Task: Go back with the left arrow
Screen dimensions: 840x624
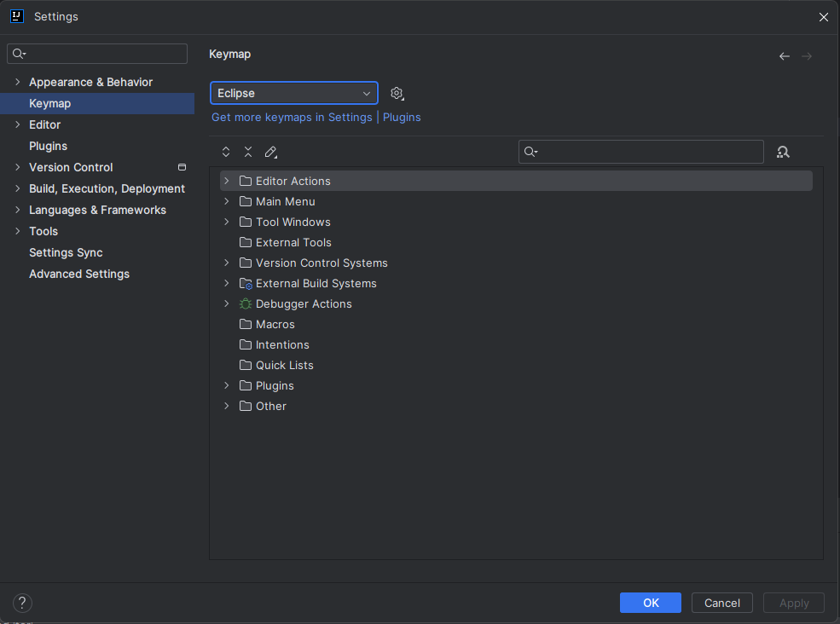Action: pyautogui.click(x=785, y=56)
